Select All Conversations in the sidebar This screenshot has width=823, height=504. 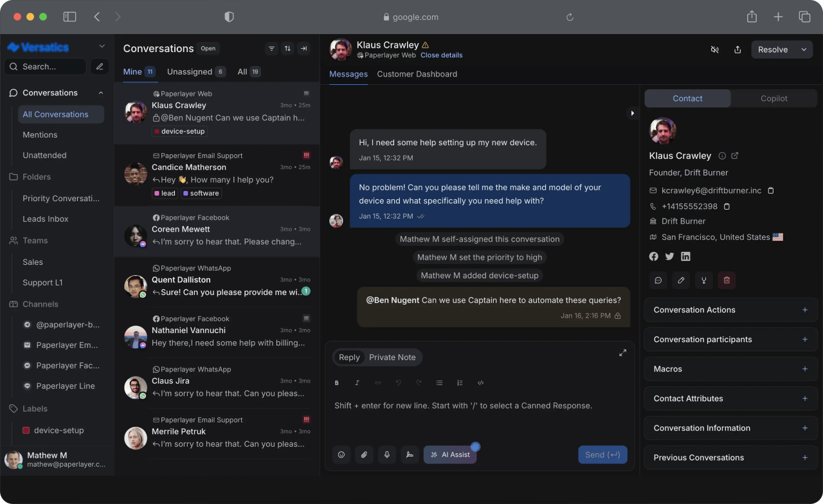(61, 114)
